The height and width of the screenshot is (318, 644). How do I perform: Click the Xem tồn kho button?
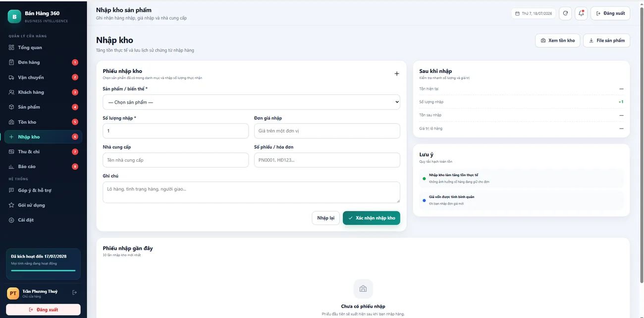click(x=557, y=41)
